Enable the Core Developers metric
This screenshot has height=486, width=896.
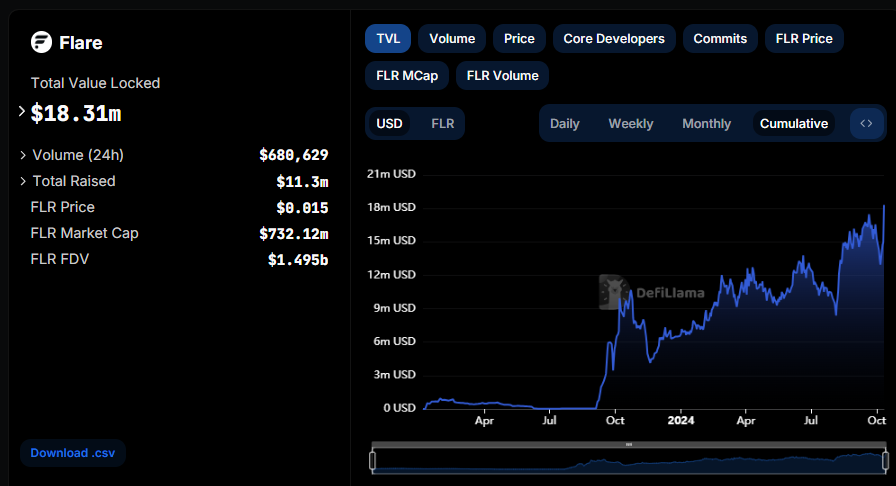[614, 39]
